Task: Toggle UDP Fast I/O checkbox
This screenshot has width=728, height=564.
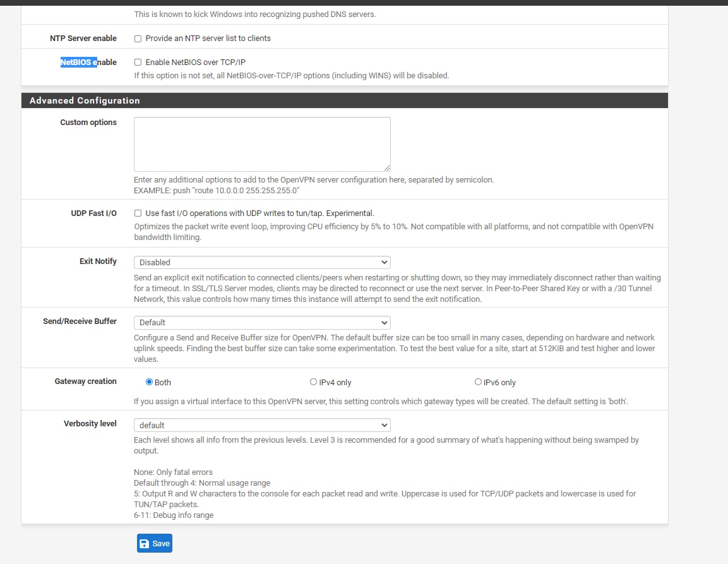Action: (x=138, y=213)
